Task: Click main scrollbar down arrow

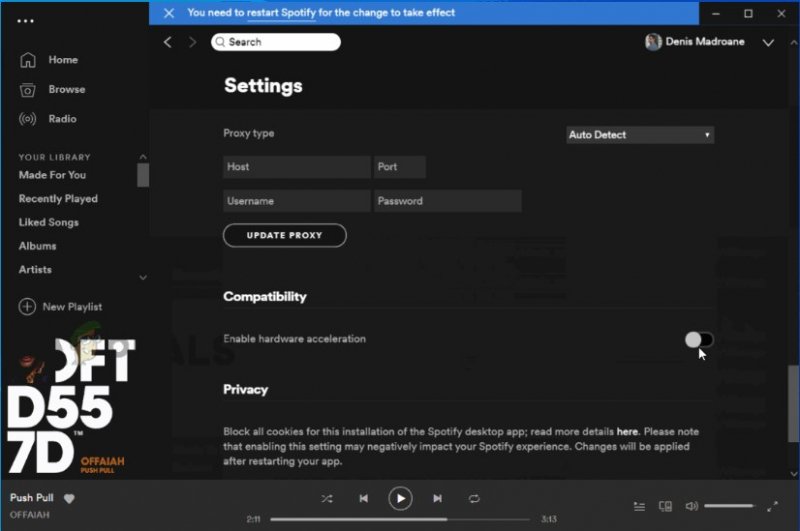Action: pyautogui.click(x=793, y=473)
